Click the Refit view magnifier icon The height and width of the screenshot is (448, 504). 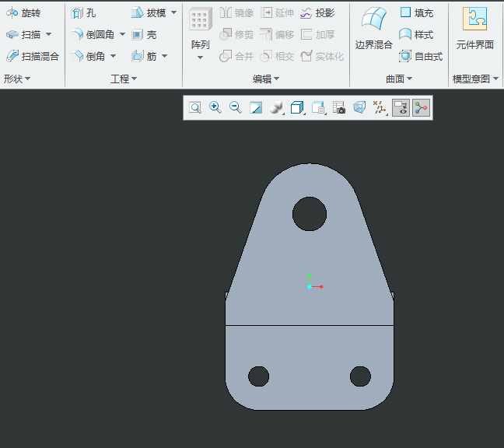click(x=195, y=107)
